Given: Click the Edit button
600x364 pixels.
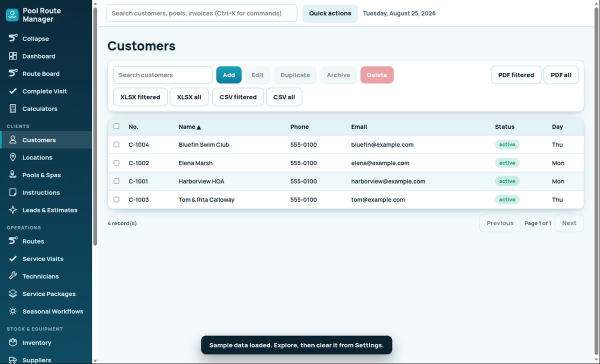Looking at the screenshot, I should (257, 75).
